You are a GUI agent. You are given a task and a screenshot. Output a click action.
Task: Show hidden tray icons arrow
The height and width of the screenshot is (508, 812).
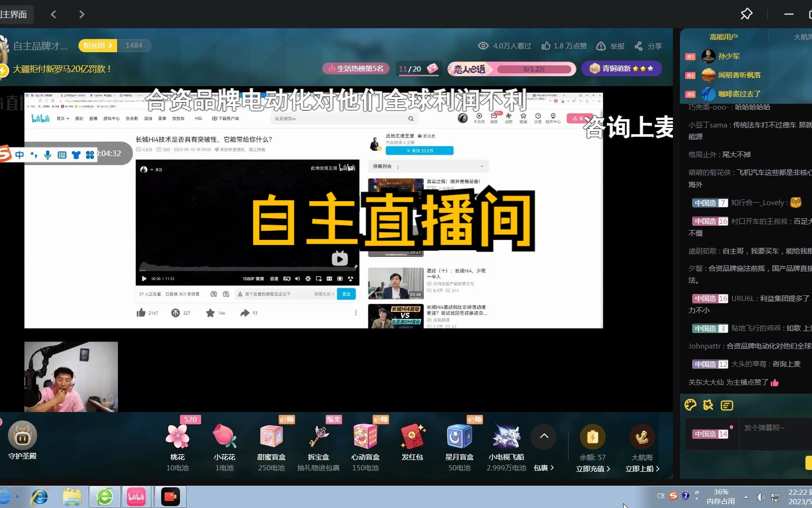746,497
